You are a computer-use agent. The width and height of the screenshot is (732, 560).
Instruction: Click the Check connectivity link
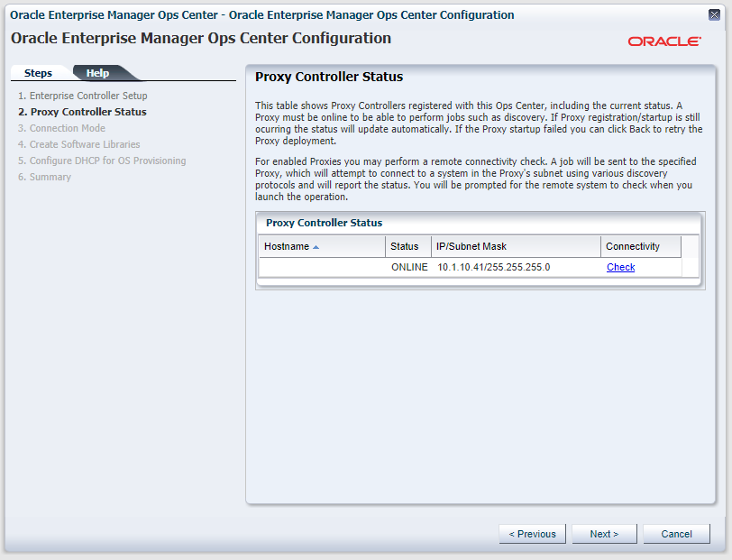pyautogui.click(x=620, y=267)
